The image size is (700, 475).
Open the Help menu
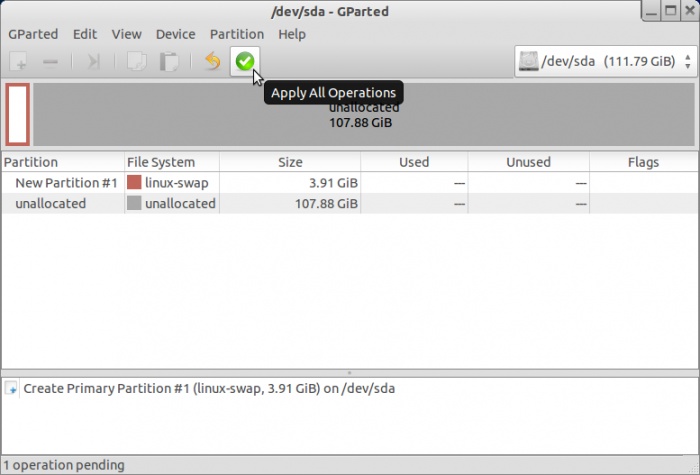click(292, 34)
